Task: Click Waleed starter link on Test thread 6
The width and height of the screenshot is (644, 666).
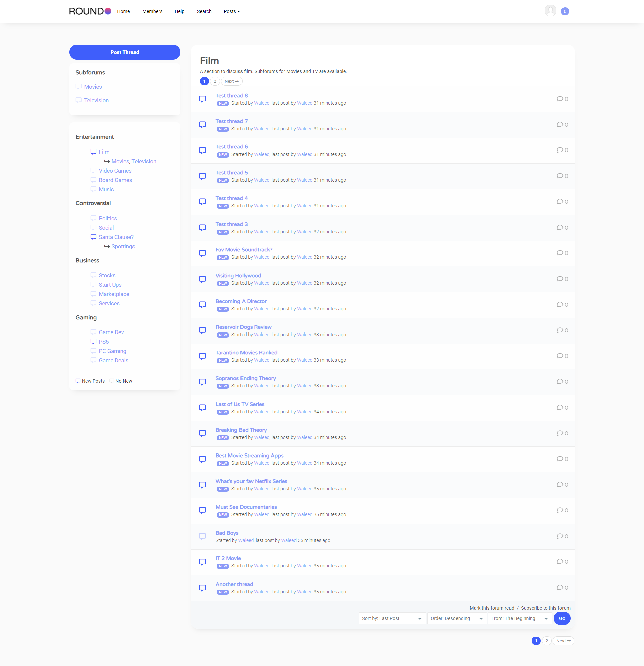Action: click(262, 154)
